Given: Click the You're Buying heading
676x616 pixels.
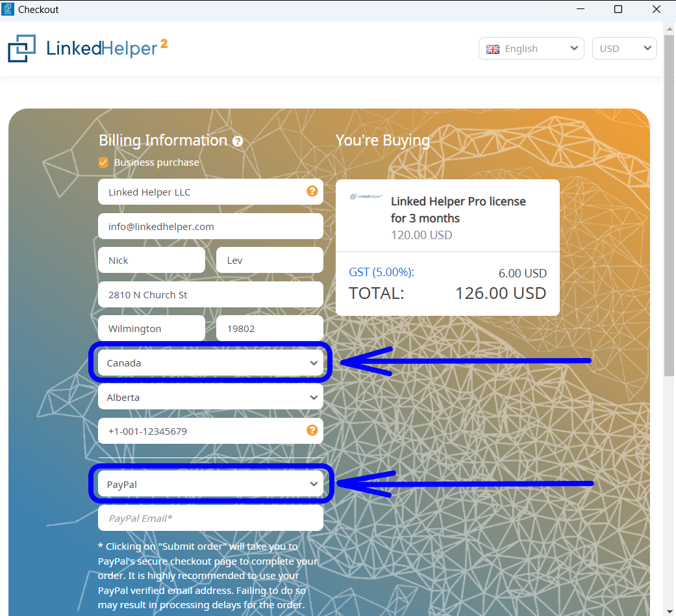Looking at the screenshot, I should click(382, 140).
